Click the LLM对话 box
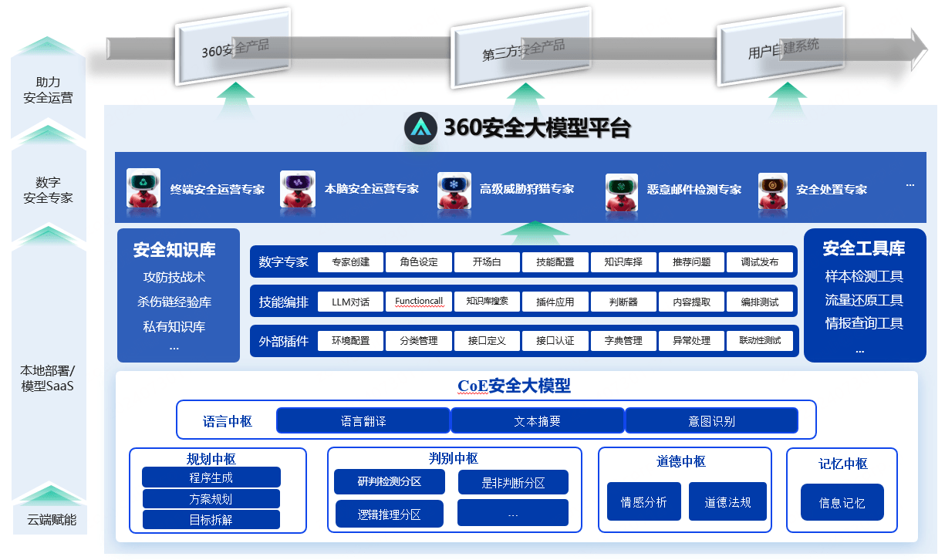Image resolution: width=945 pixels, height=560 pixels. click(x=351, y=302)
